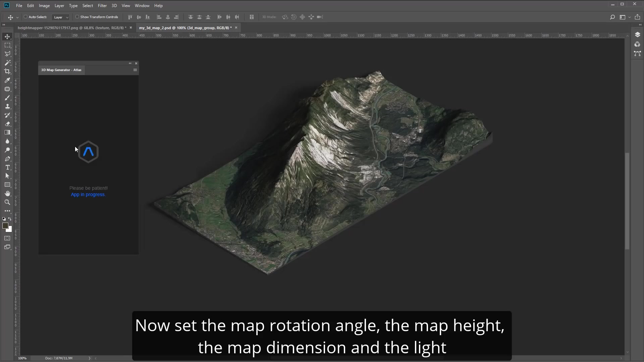Open the Window menu

pos(142,5)
